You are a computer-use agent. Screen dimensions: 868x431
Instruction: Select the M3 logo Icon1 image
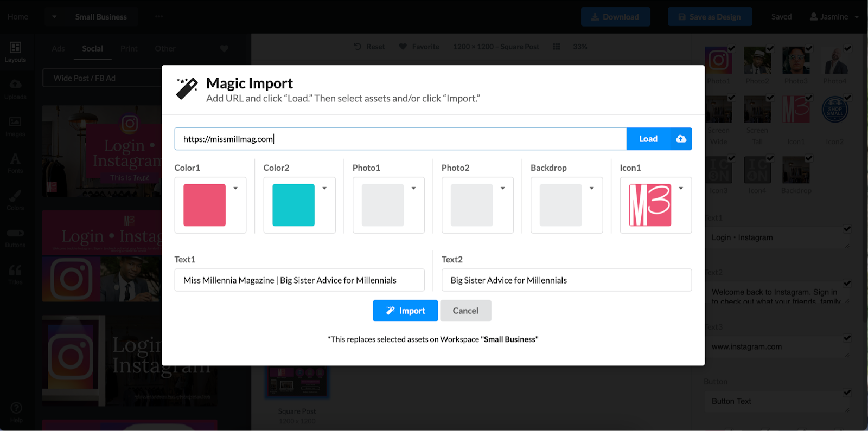coord(650,205)
